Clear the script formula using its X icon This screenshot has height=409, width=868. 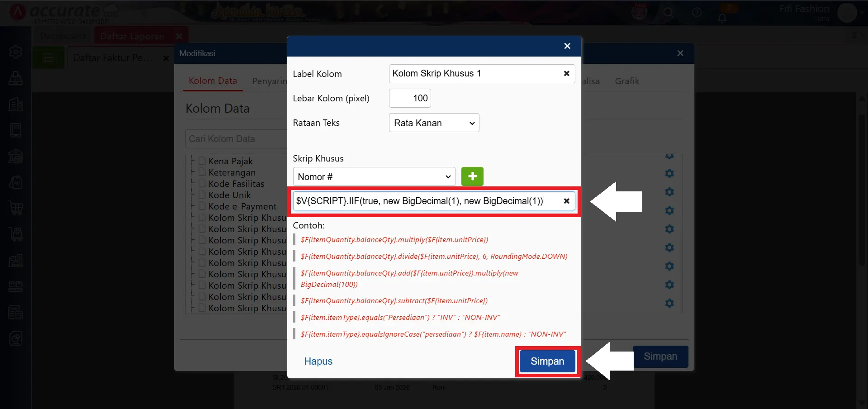pyautogui.click(x=566, y=201)
